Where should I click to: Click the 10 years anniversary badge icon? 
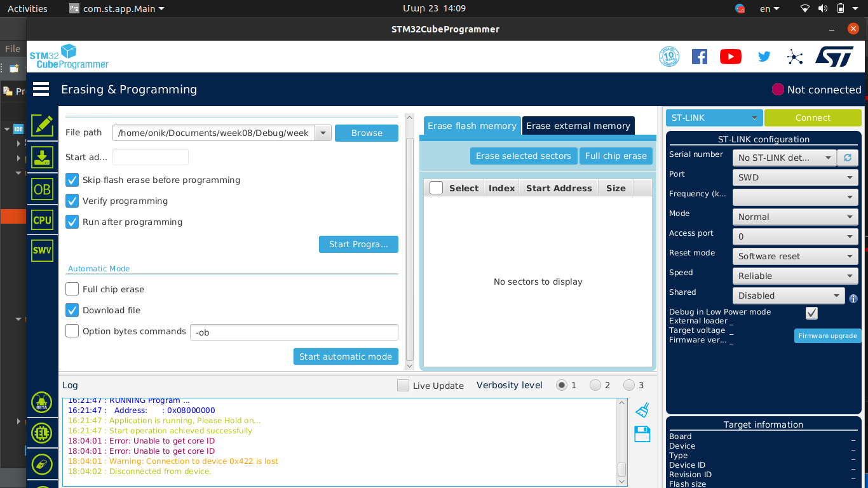click(669, 57)
